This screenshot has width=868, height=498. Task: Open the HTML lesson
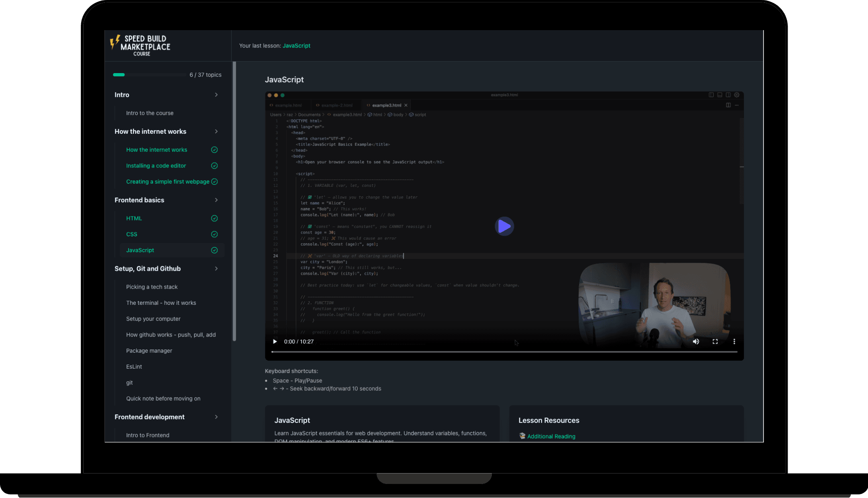134,218
